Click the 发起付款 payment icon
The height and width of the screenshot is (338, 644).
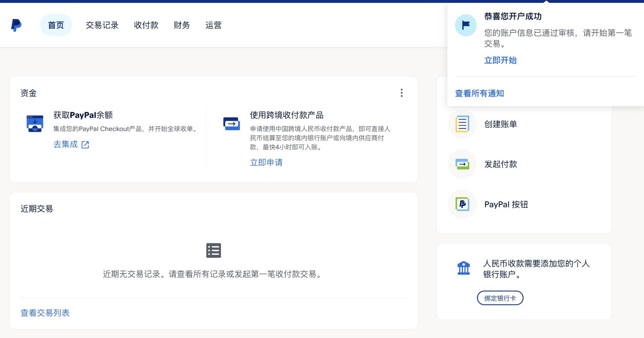[462, 164]
